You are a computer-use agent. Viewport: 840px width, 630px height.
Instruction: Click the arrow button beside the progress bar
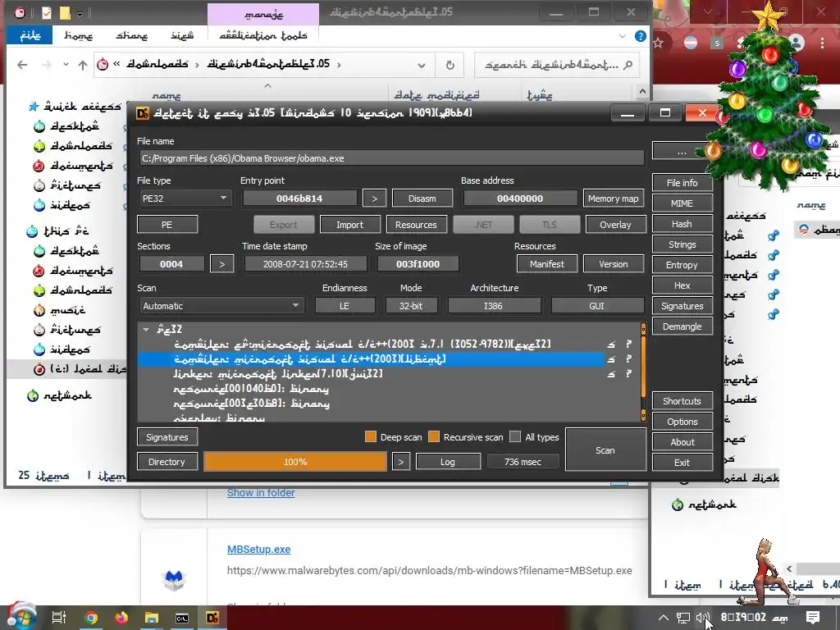[400, 462]
